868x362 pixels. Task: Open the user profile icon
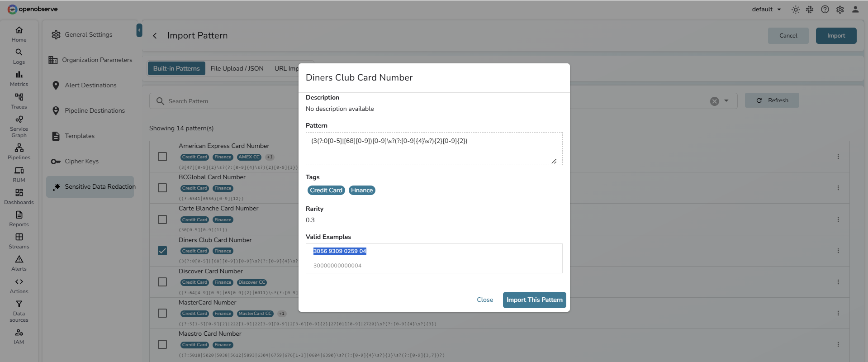click(855, 10)
